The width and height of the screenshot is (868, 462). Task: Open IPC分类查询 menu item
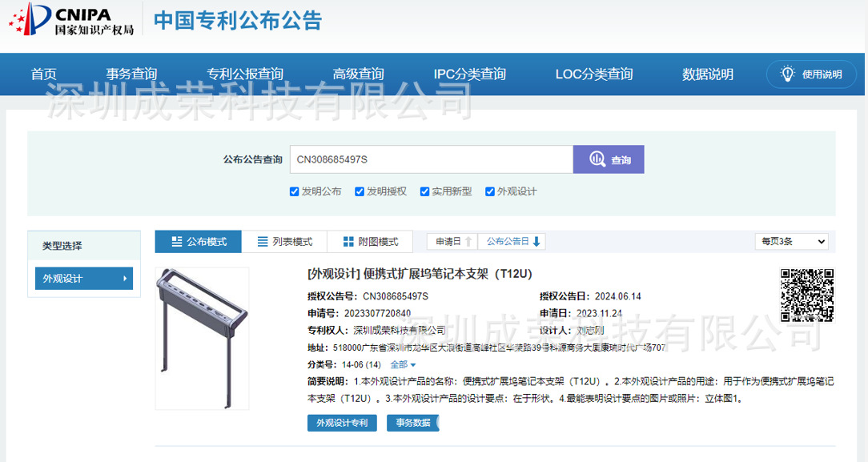469,74
